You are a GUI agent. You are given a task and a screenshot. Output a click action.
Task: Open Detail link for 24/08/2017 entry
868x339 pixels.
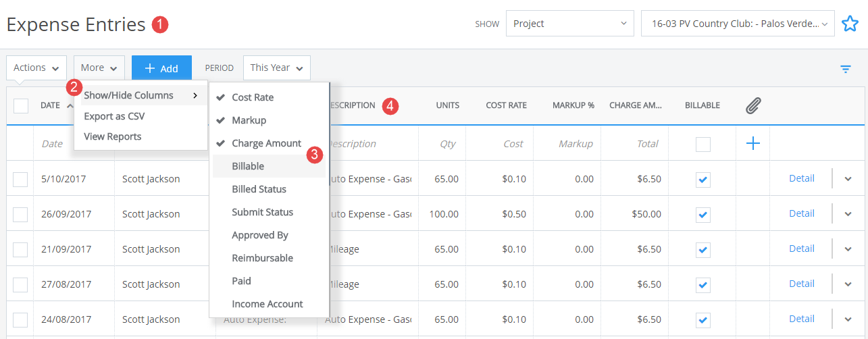802,319
